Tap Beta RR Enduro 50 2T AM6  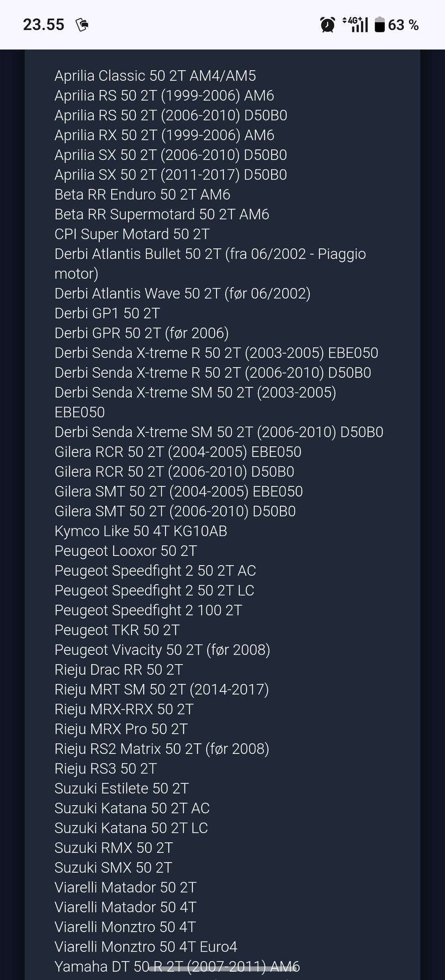click(x=142, y=194)
